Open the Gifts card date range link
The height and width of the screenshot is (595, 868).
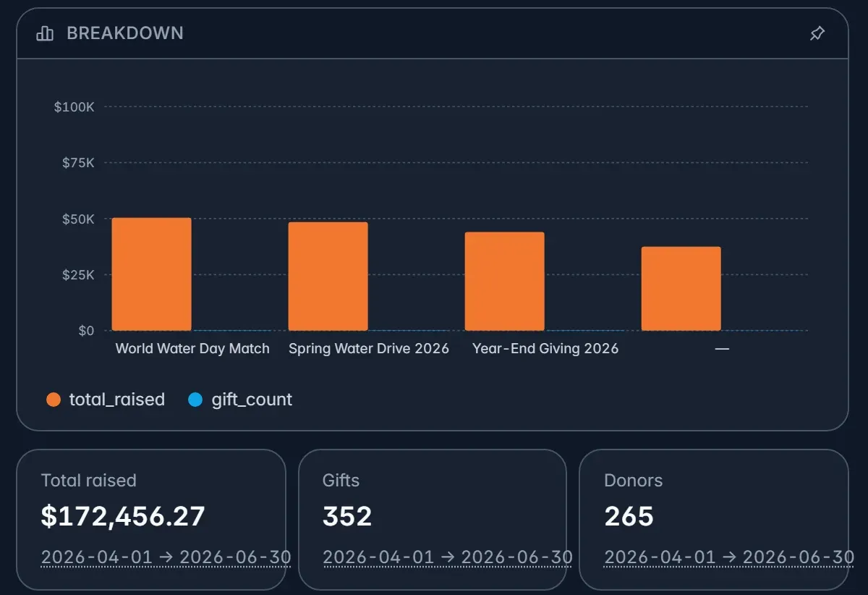[x=447, y=557]
